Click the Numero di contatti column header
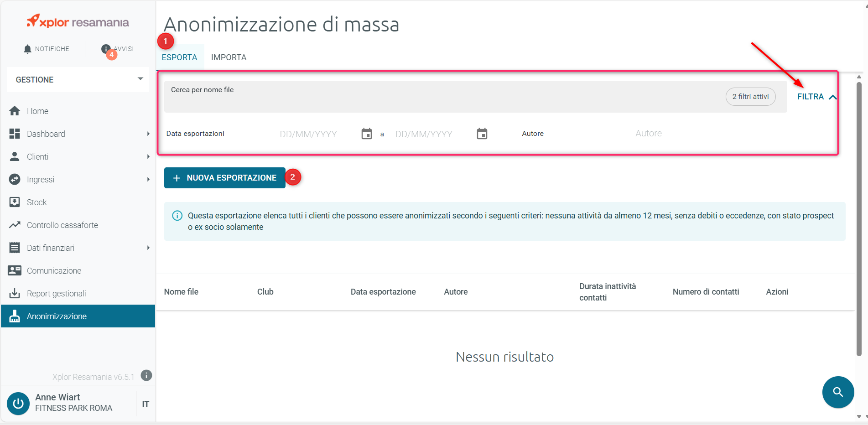This screenshot has height=425, width=868. 706,292
